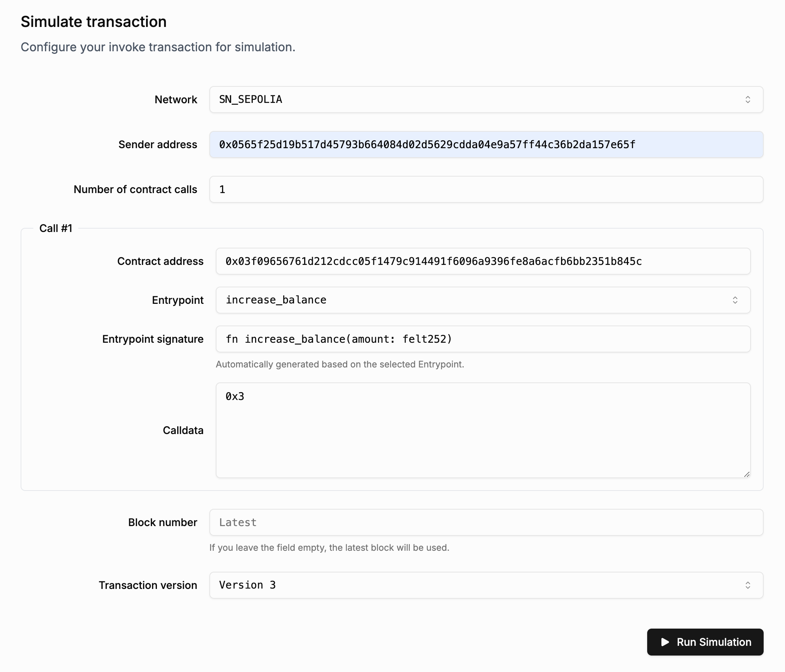The height and width of the screenshot is (672, 785).
Task: Click the Number of contract calls field
Action: click(x=486, y=189)
